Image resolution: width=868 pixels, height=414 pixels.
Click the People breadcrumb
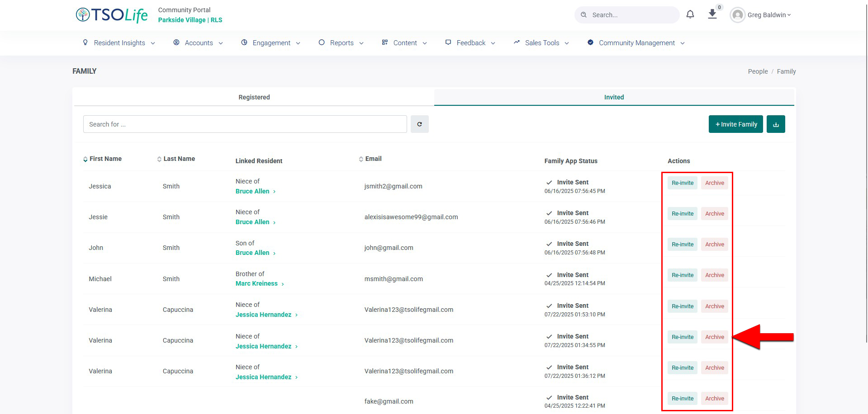click(758, 71)
